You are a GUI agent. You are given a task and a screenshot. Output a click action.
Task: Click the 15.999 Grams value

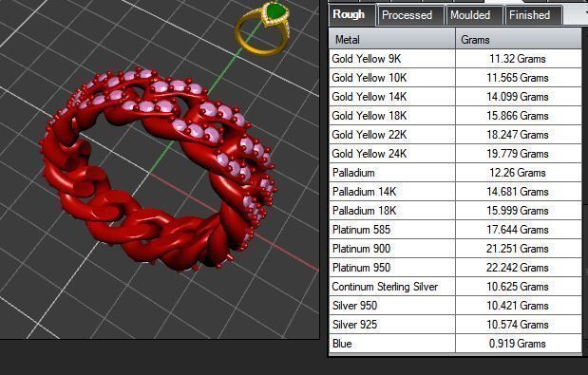pyautogui.click(x=518, y=211)
